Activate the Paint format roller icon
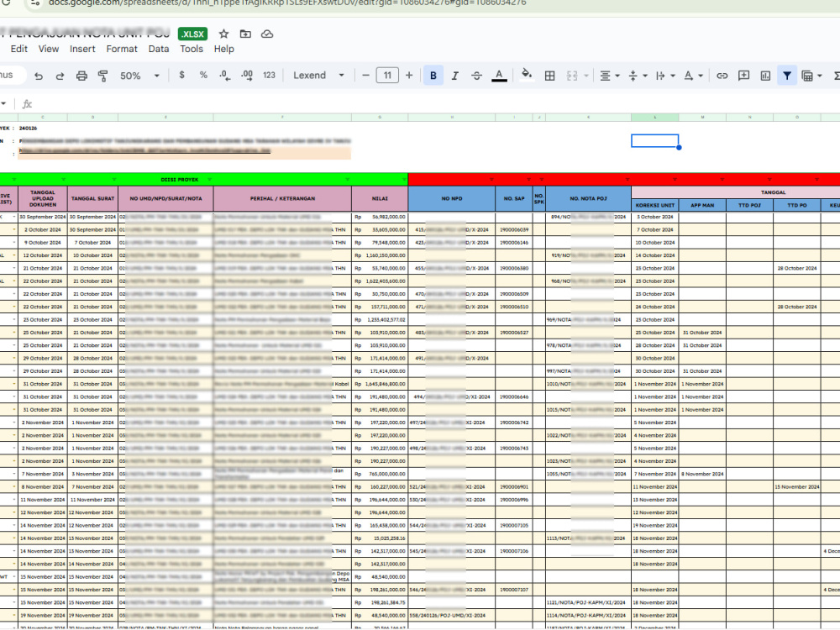 tap(102, 76)
